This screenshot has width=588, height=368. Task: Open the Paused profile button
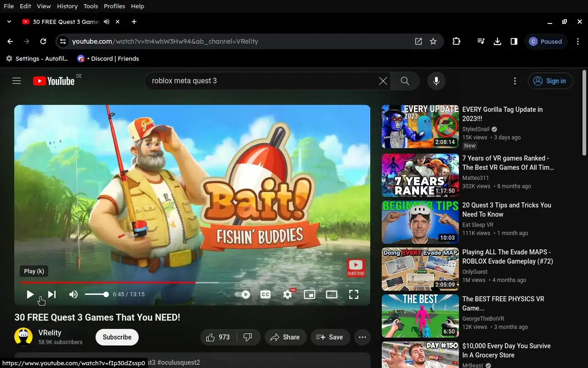click(546, 41)
